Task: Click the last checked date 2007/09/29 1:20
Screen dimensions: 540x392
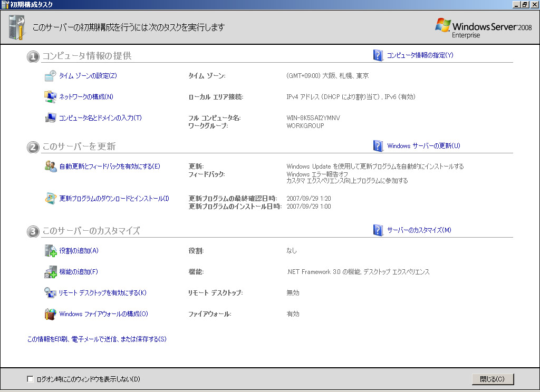Action: click(x=308, y=198)
